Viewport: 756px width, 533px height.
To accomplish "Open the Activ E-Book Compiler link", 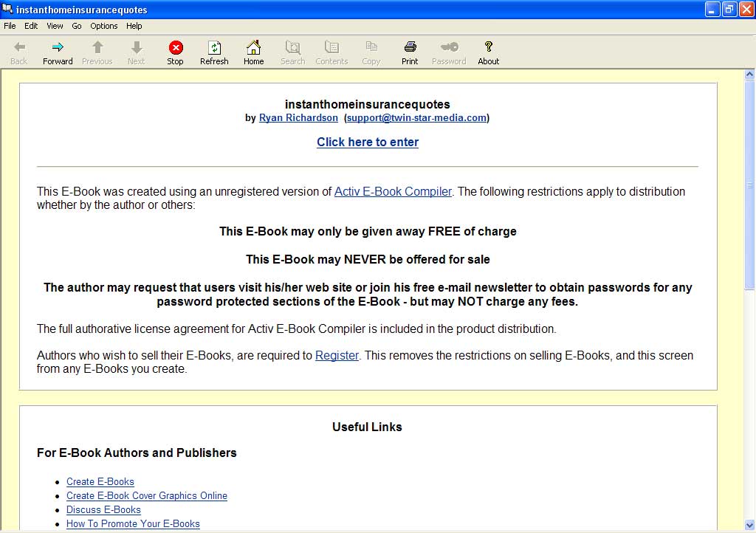I will pyautogui.click(x=393, y=192).
